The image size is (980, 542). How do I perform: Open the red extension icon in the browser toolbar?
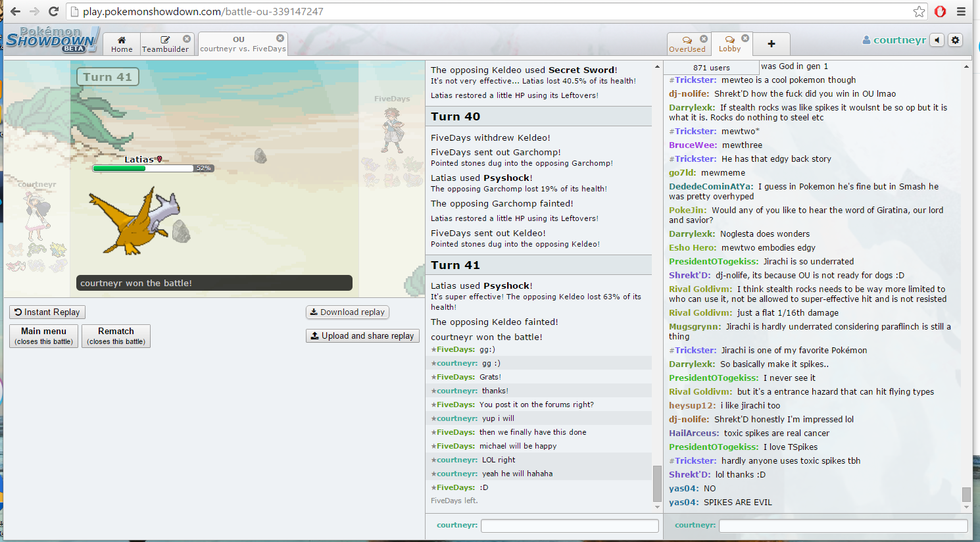point(941,11)
